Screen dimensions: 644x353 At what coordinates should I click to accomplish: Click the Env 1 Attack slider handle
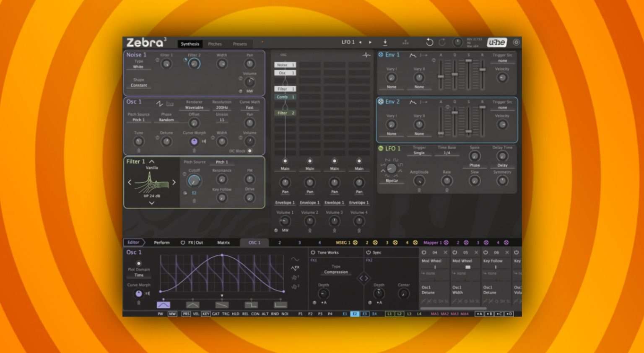[x=441, y=76]
